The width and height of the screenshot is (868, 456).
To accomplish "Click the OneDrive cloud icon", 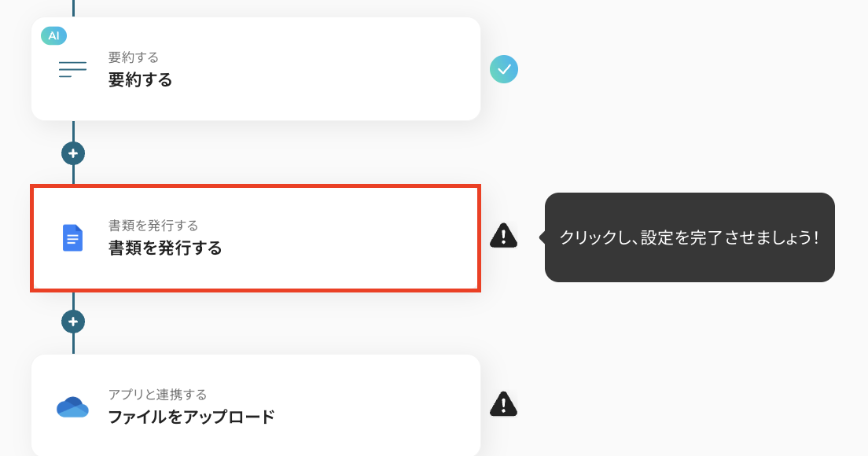I will point(72,406).
